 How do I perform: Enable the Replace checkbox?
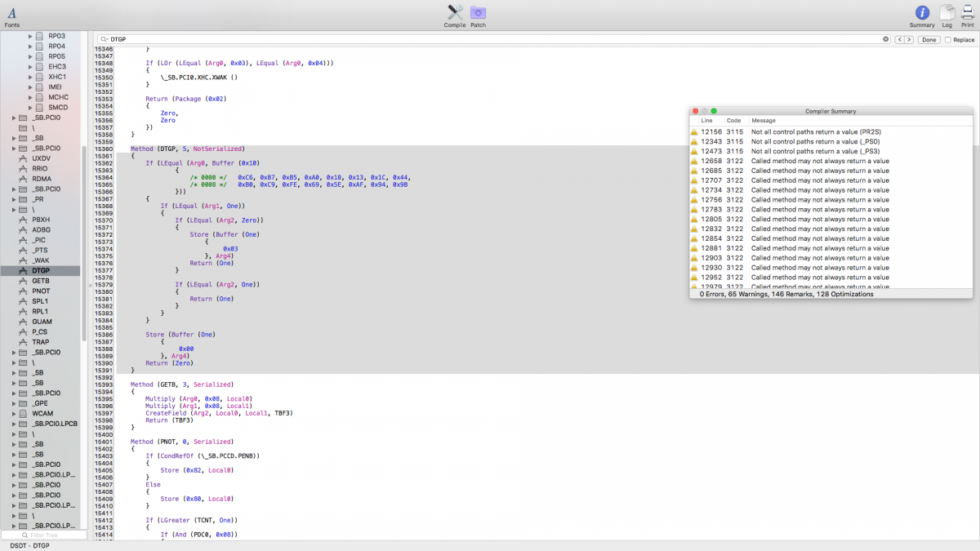click(x=947, y=39)
